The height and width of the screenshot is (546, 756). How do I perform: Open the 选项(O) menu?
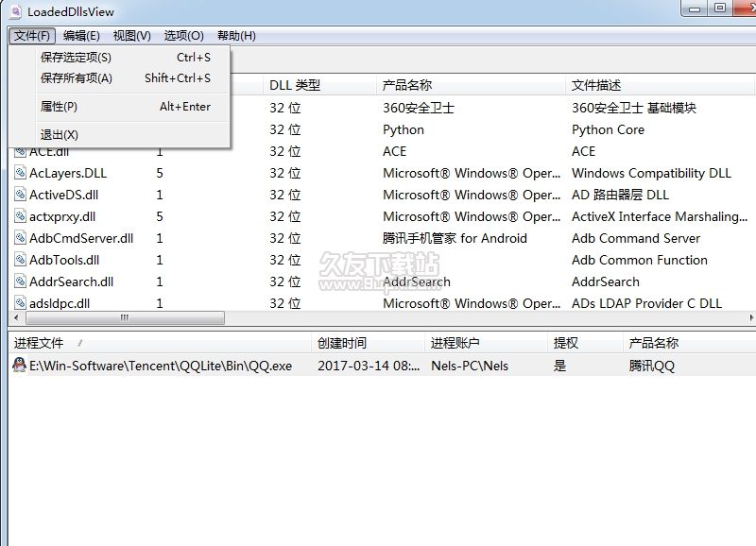coord(183,36)
